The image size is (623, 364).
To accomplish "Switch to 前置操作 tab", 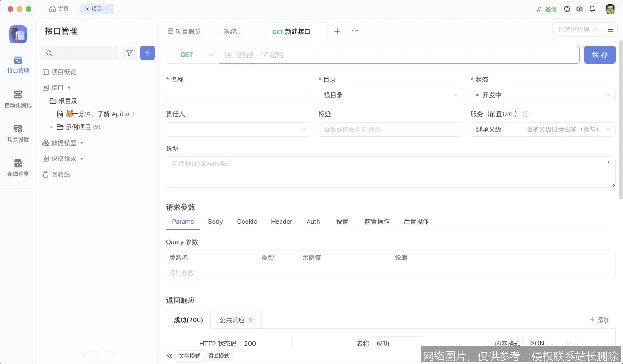I will (x=377, y=222).
